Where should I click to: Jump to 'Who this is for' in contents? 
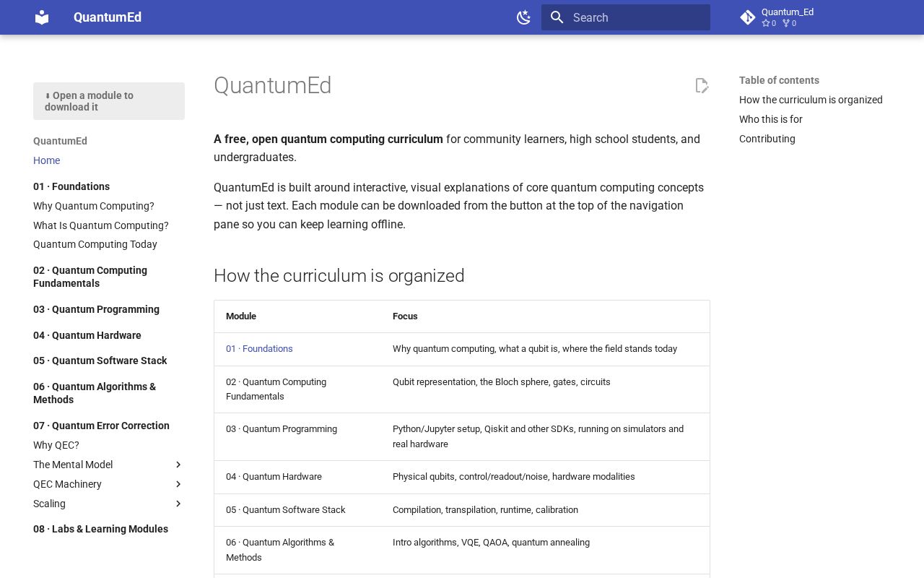770,119
